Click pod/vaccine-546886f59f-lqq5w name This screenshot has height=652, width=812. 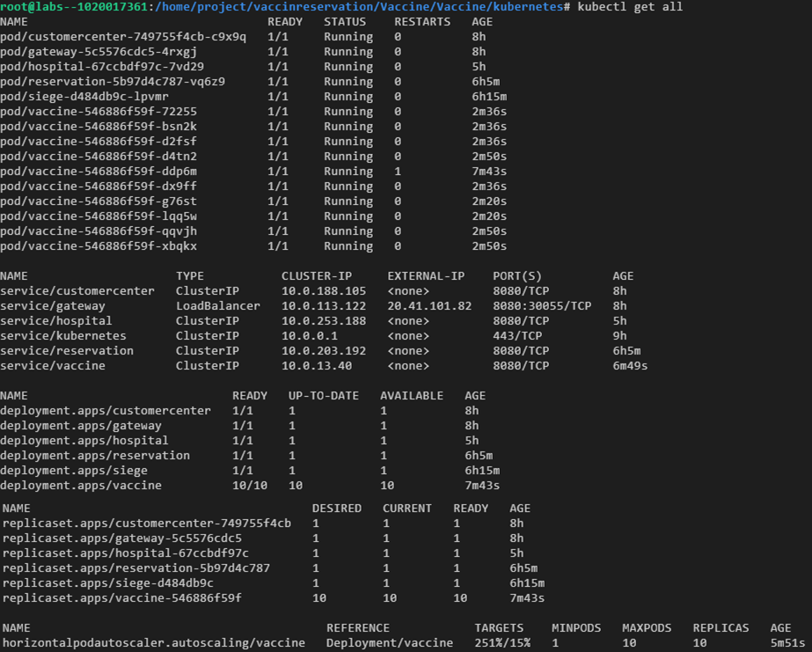[99, 216]
